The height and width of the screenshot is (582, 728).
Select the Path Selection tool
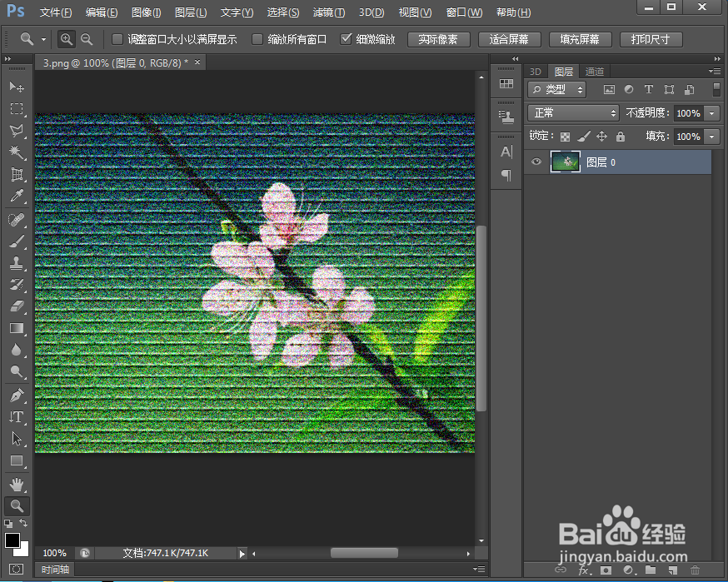click(x=17, y=439)
